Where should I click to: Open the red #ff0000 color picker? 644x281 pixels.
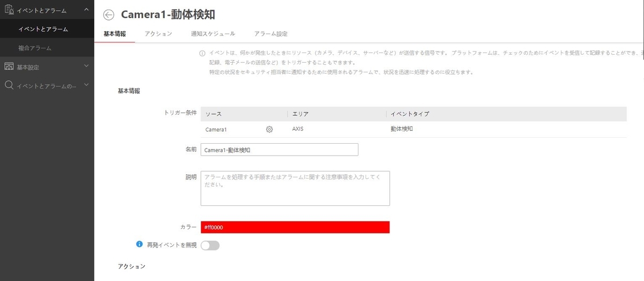(295, 227)
